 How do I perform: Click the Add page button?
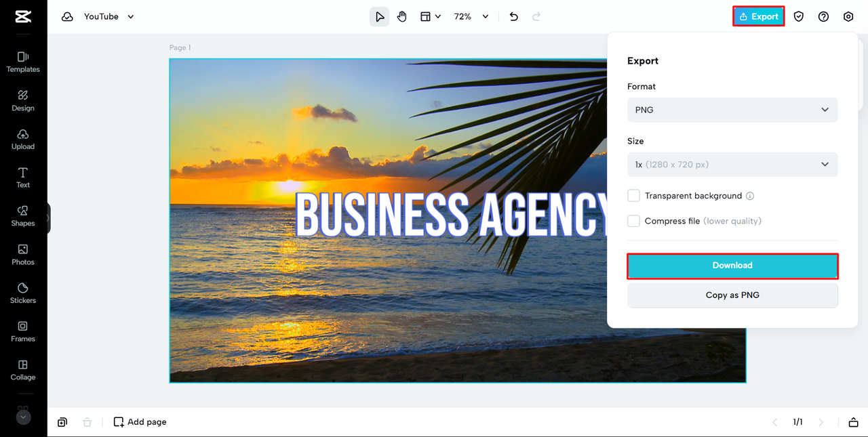[140, 422]
